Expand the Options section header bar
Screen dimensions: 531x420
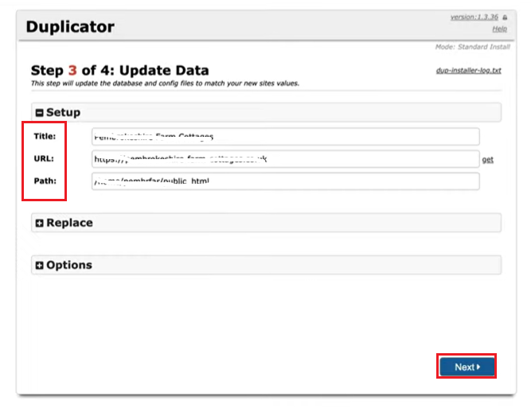click(267, 265)
